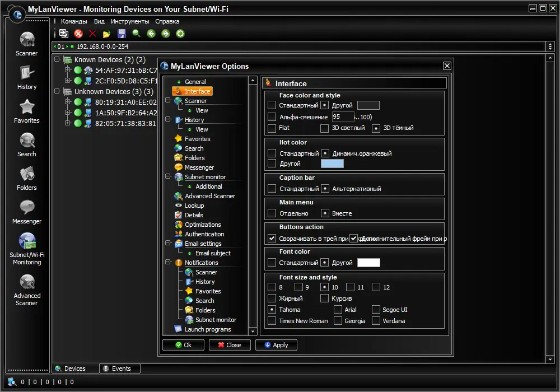Enable the Жирный bold checkbox

pos(272,298)
